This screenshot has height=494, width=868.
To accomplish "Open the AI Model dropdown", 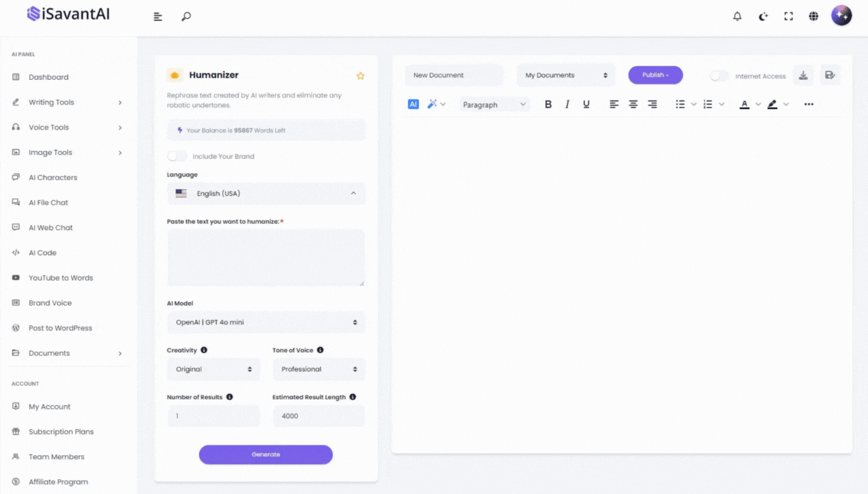I will coord(266,322).
